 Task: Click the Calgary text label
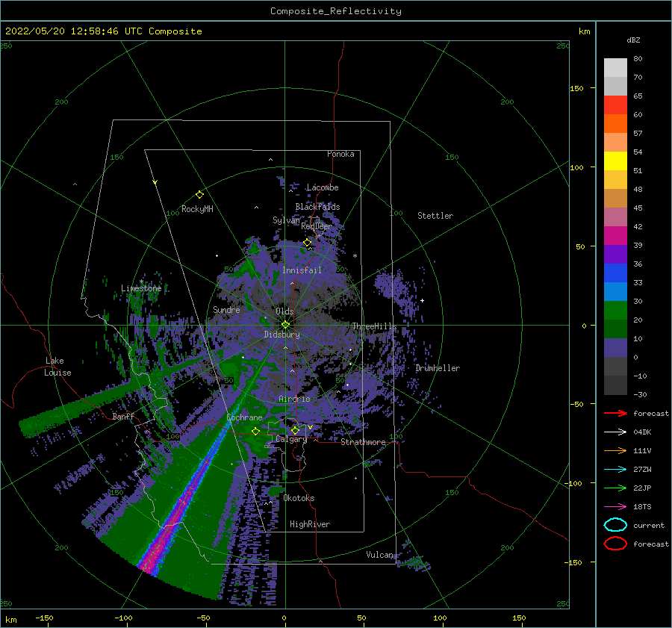[x=291, y=439]
